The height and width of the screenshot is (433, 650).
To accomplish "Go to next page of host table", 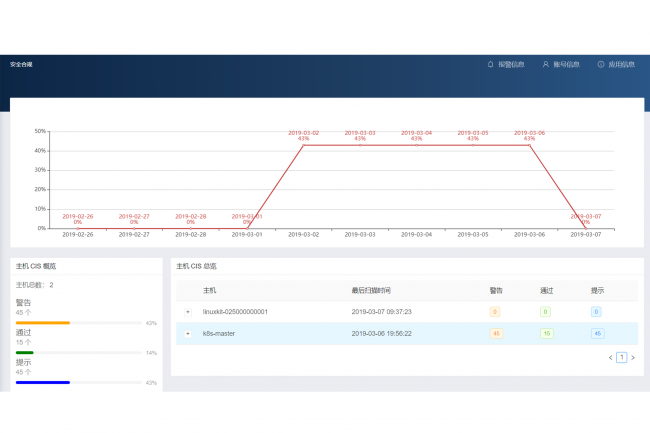I will [x=633, y=357].
